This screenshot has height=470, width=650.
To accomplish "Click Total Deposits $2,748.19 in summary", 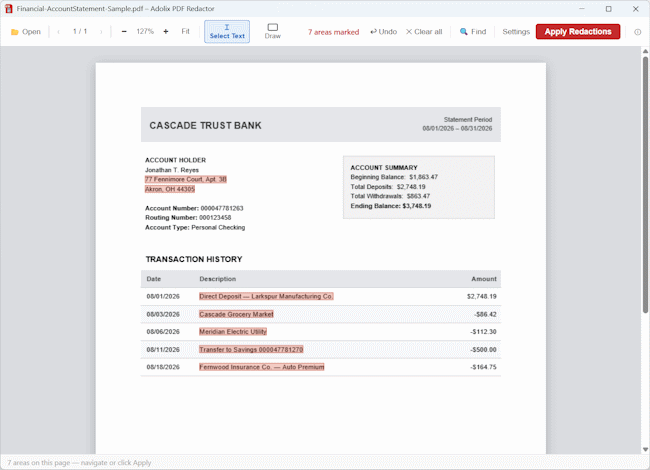I will tap(388, 187).
